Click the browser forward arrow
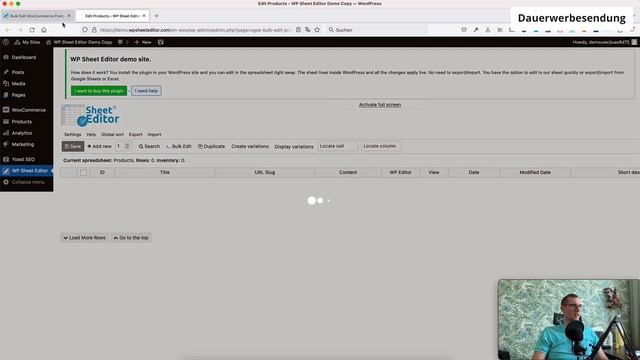Screen dimensions: 640x360 click(x=20, y=30)
